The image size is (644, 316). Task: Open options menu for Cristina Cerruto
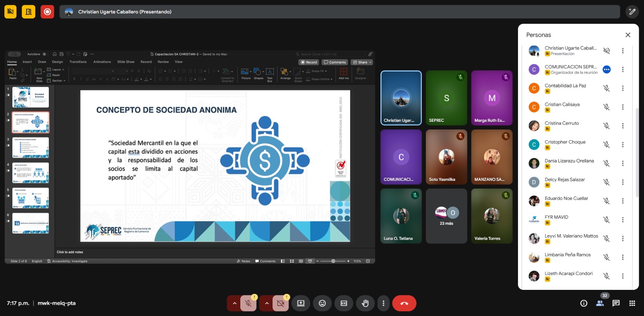click(623, 126)
